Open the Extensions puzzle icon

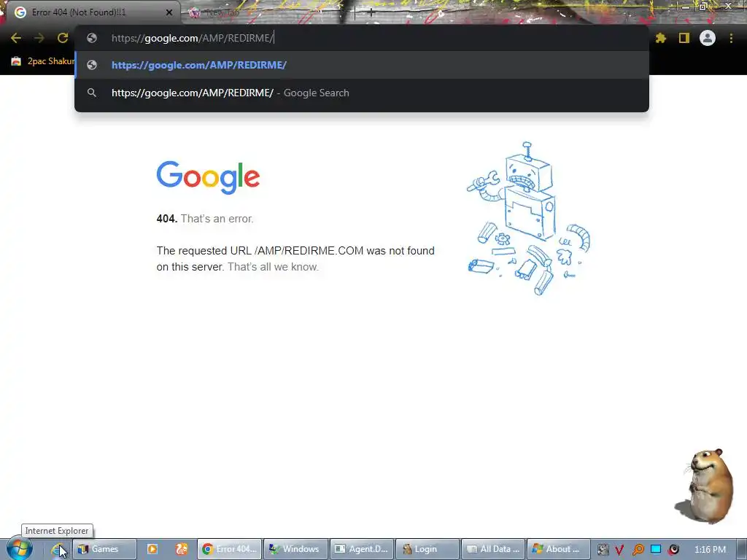[x=660, y=38]
